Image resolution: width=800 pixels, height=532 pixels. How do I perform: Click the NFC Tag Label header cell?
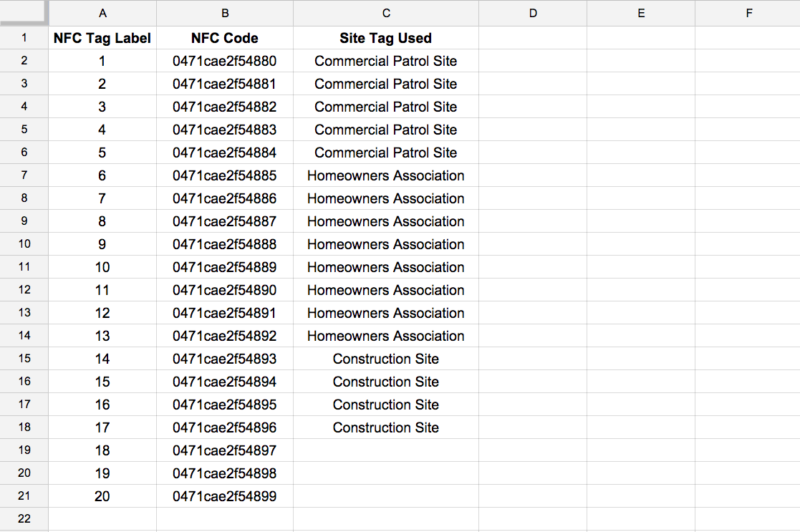coord(102,38)
